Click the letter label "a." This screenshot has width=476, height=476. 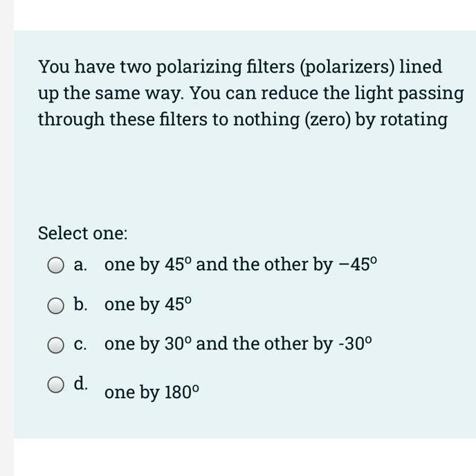pyautogui.click(x=81, y=265)
